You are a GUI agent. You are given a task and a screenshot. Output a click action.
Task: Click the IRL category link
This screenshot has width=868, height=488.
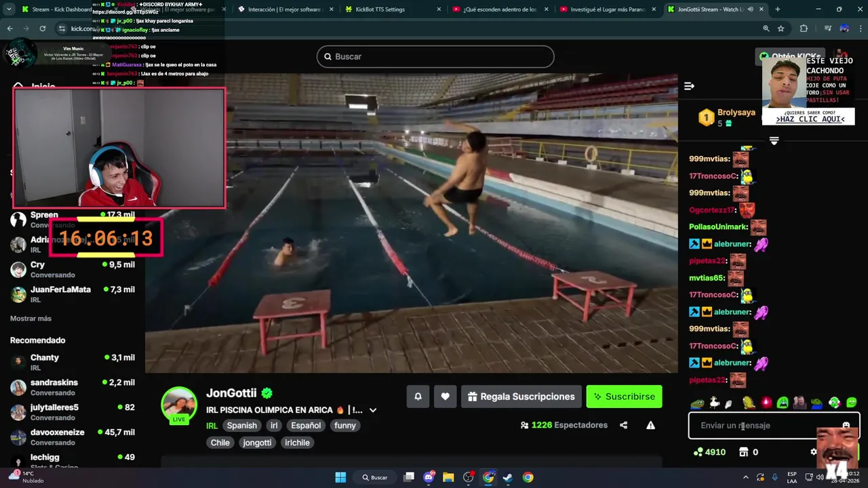tap(212, 426)
